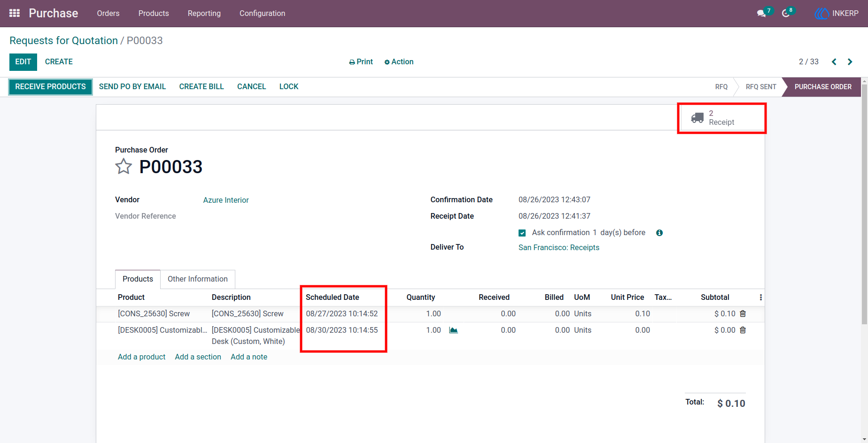Select the 08/27/2023 10:14:52 scheduled date cell
This screenshot has height=443, width=868.
tap(342, 314)
